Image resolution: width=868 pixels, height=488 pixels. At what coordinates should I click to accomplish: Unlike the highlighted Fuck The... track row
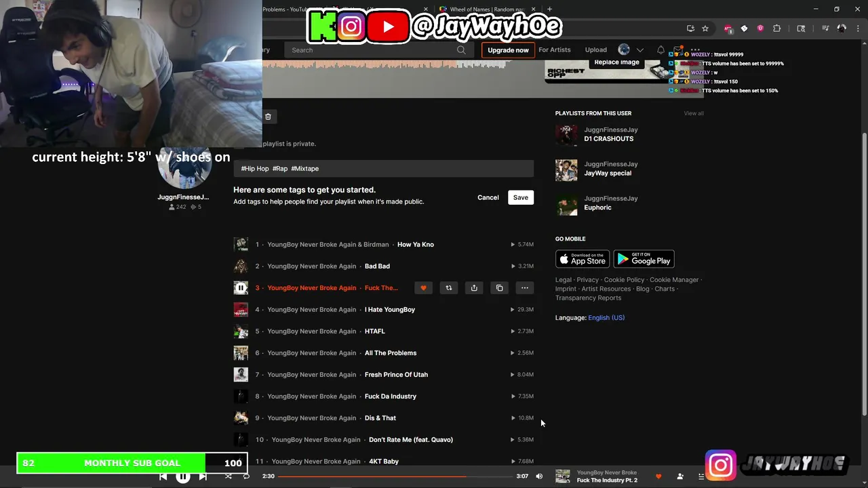coord(423,288)
